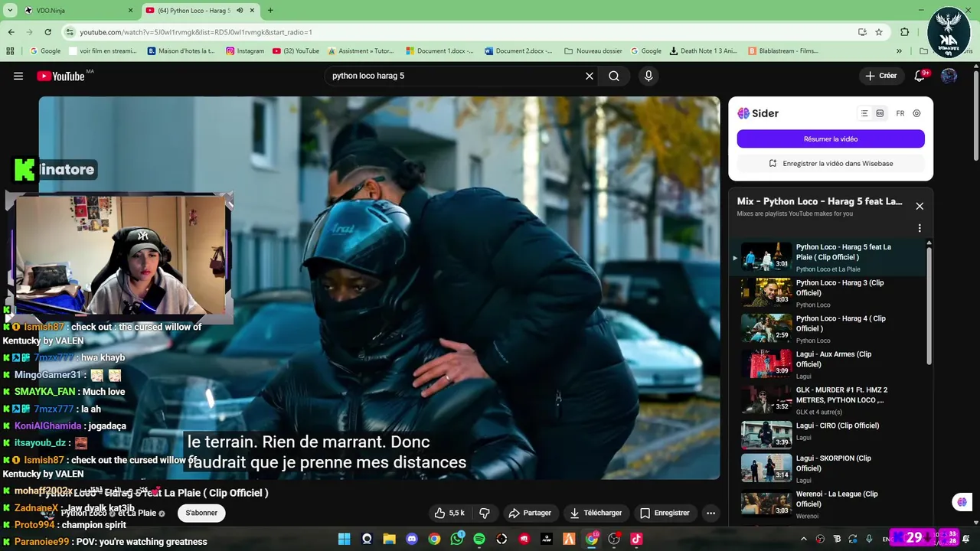Open more actions menu under video
The width and height of the screenshot is (980, 551).
(710, 513)
